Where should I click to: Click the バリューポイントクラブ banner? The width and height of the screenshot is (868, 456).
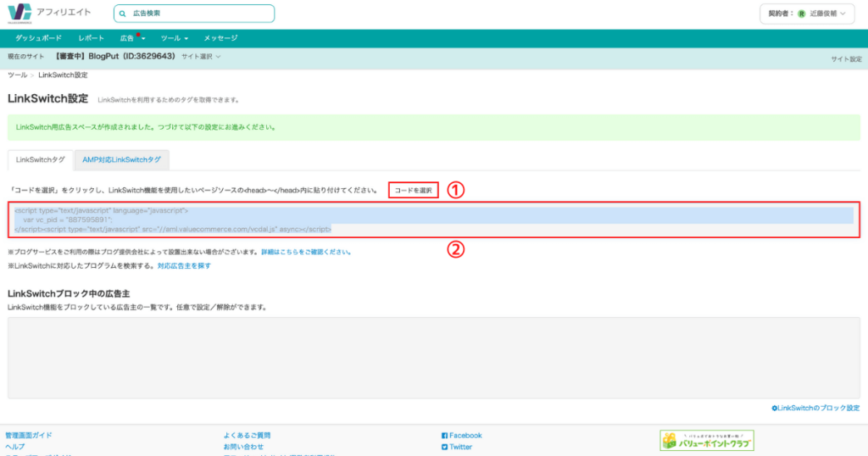coord(707,441)
